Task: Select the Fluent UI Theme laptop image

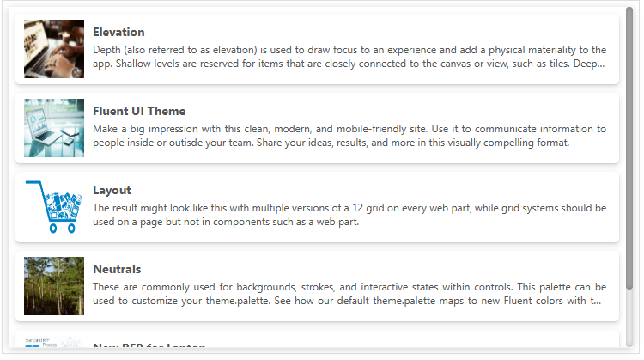Action: pyautogui.click(x=54, y=128)
